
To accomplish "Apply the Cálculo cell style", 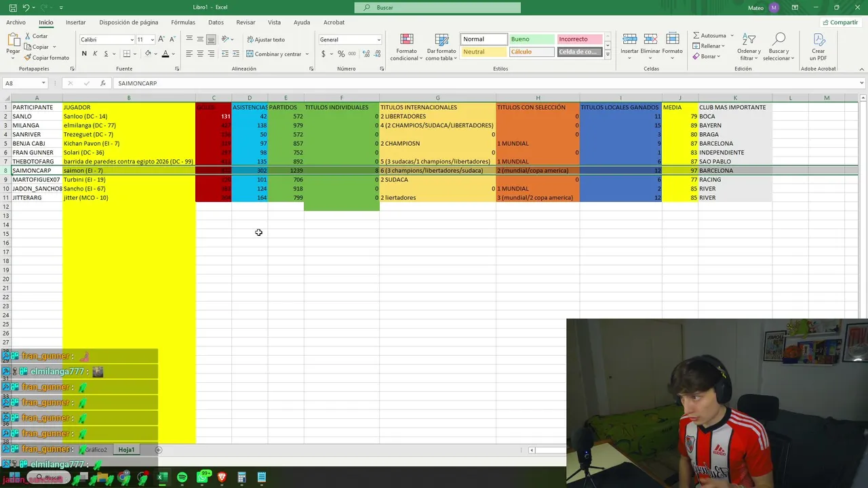I will [x=532, y=52].
